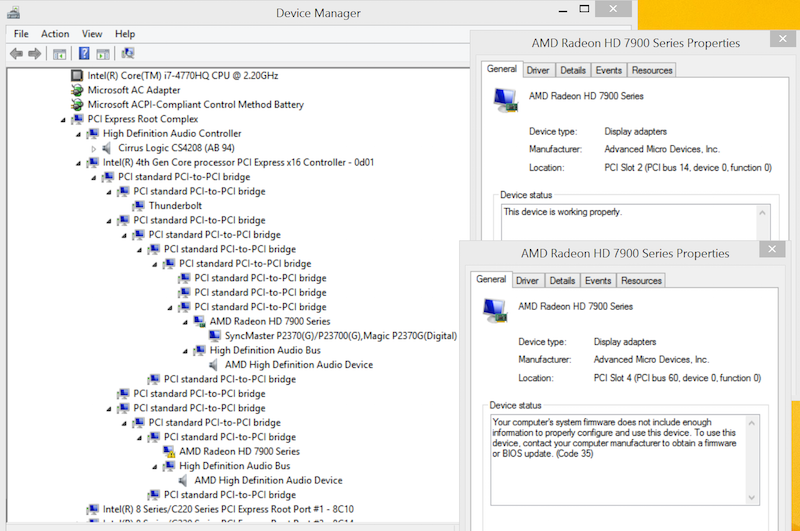Click the 'This device is working properly.' text

coord(563,212)
